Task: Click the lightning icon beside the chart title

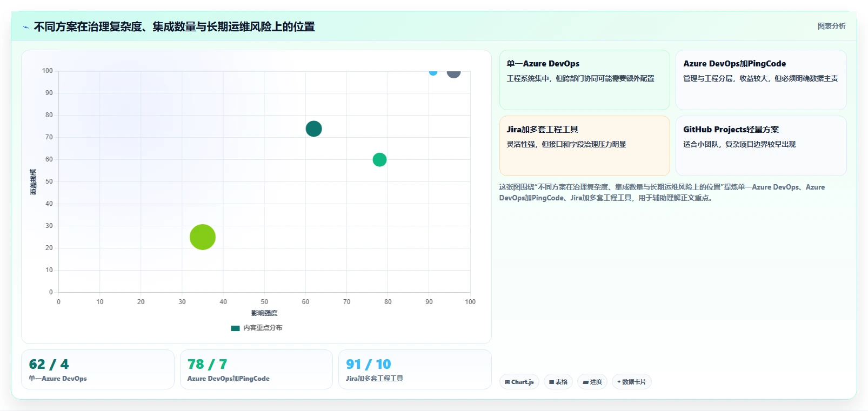Action: click(25, 27)
